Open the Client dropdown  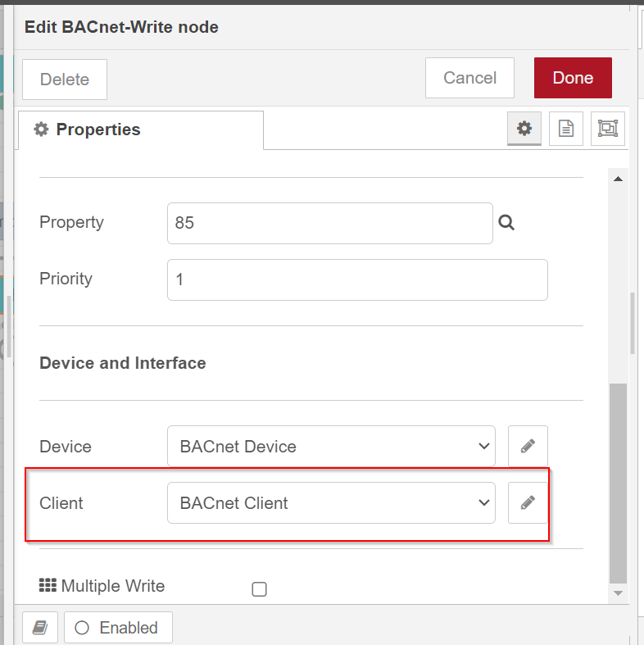pos(331,502)
